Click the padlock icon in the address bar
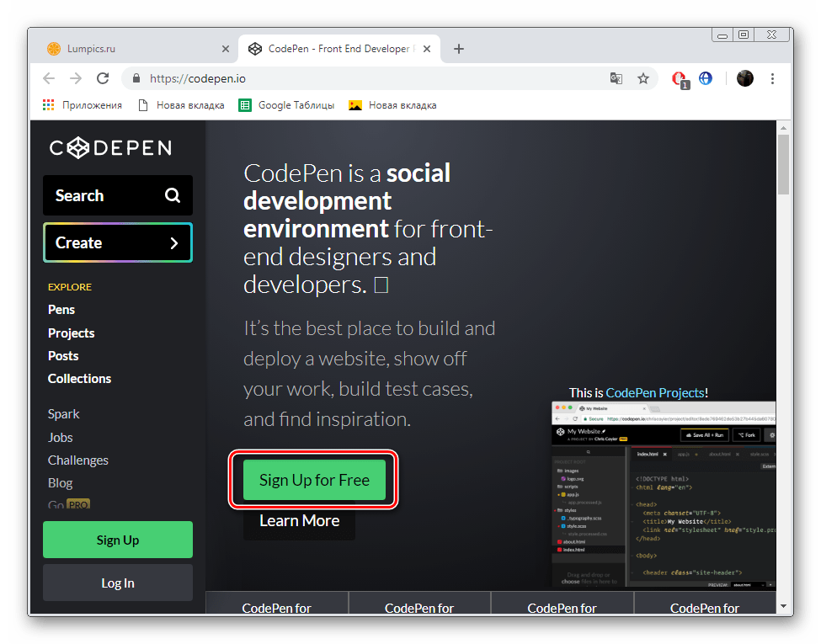The height and width of the screenshot is (644, 821). click(x=136, y=77)
